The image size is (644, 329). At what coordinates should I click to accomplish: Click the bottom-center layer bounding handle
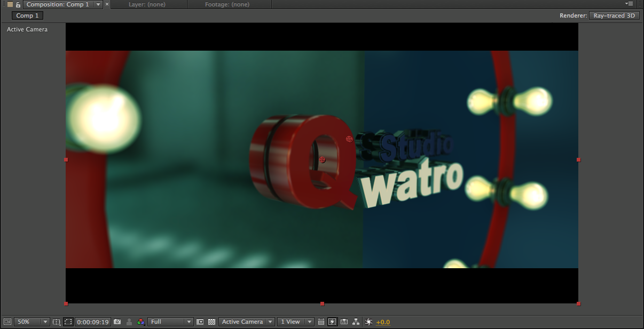(322, 303)
